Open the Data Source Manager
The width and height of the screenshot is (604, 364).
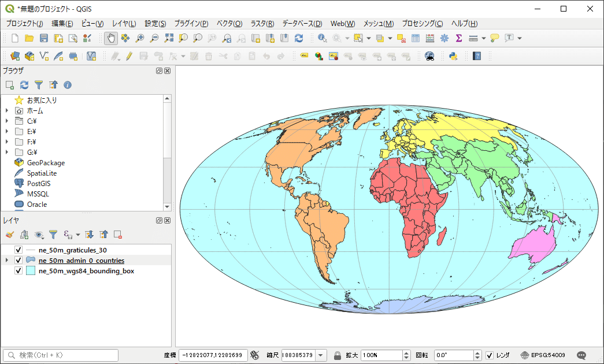16,56
